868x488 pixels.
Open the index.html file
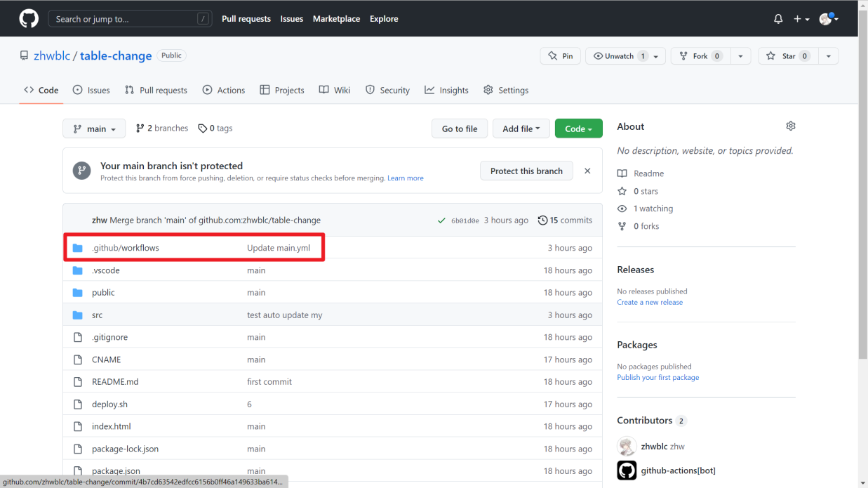[112, 426]
